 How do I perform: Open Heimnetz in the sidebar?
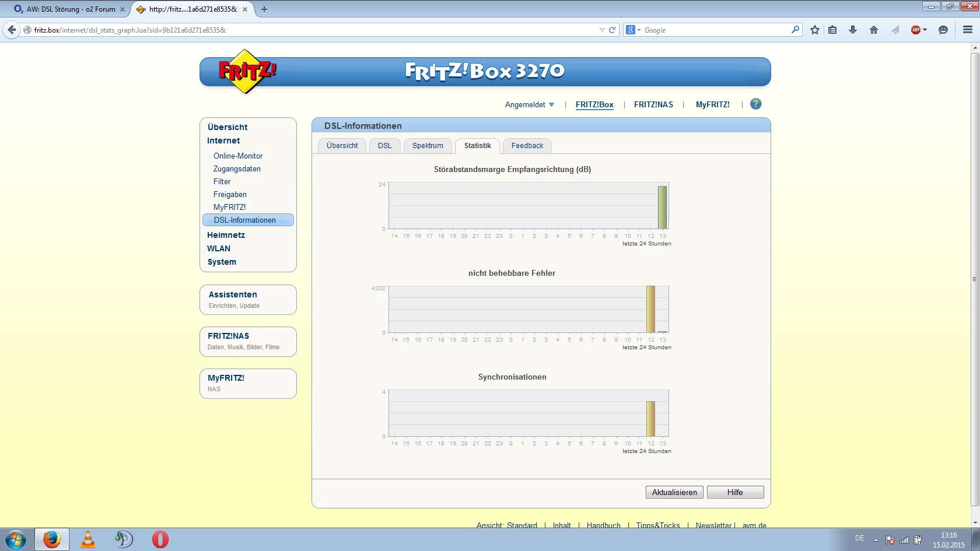[x=226, y=235]
